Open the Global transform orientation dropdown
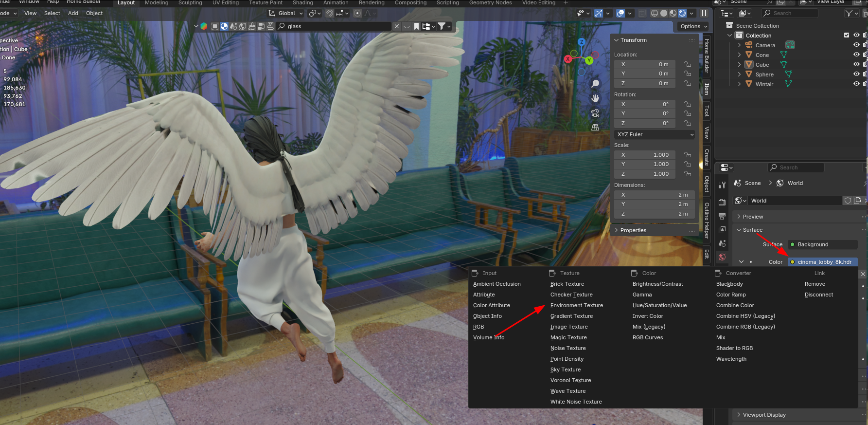The width and height of the screenshot is (868, 425). 285,13
